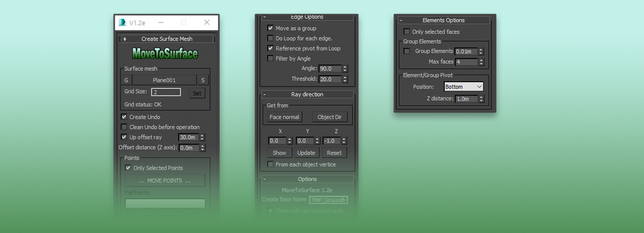The image size is (644, 233).
Task: Click the Up offset ray 30.0m field
Action: [x=189, y=137]
